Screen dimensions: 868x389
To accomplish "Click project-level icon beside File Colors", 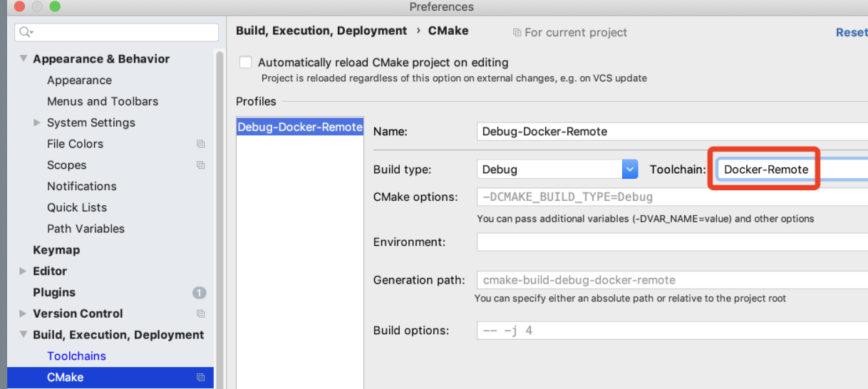I will pos(201,144).
